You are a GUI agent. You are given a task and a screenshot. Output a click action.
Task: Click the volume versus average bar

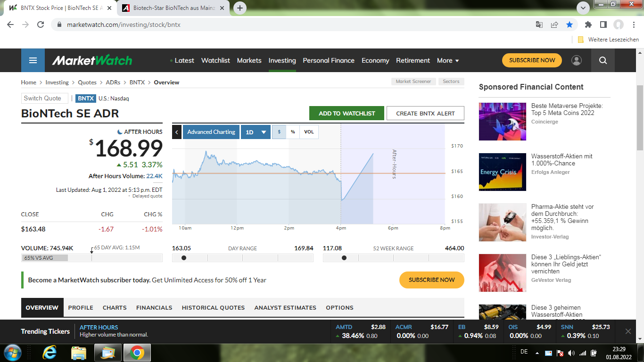[92, 258]
